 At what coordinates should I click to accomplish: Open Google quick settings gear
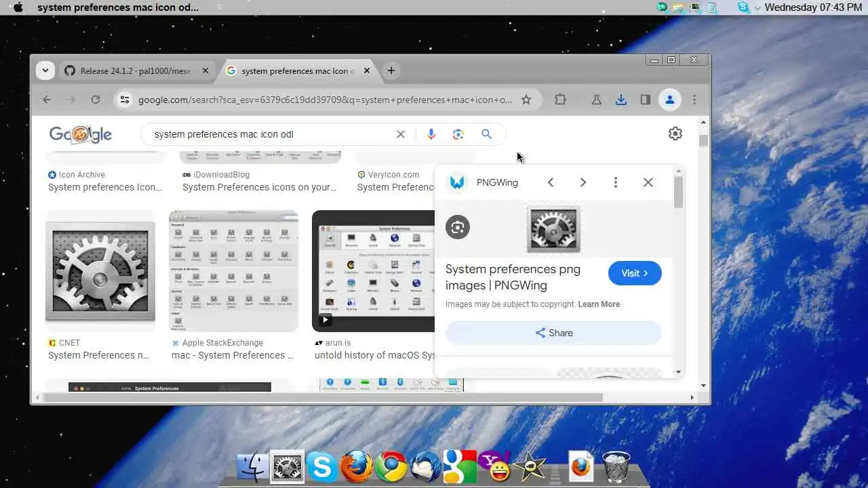tap(675, 134)
